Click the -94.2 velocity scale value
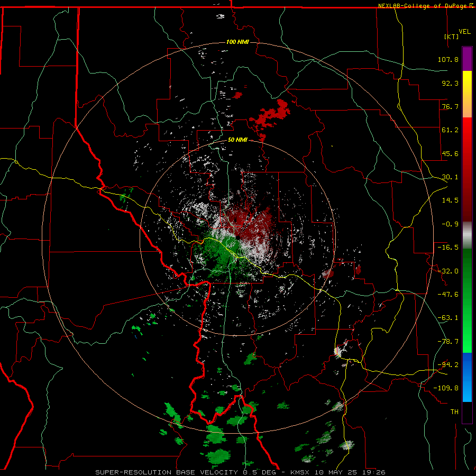 click(x=448, y=364)
